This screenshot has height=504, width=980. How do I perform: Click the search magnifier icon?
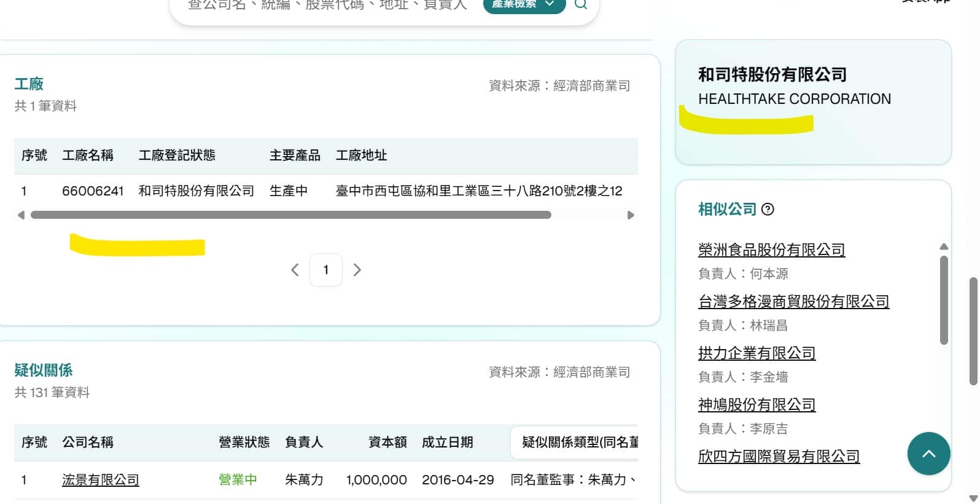pos(580,5)
